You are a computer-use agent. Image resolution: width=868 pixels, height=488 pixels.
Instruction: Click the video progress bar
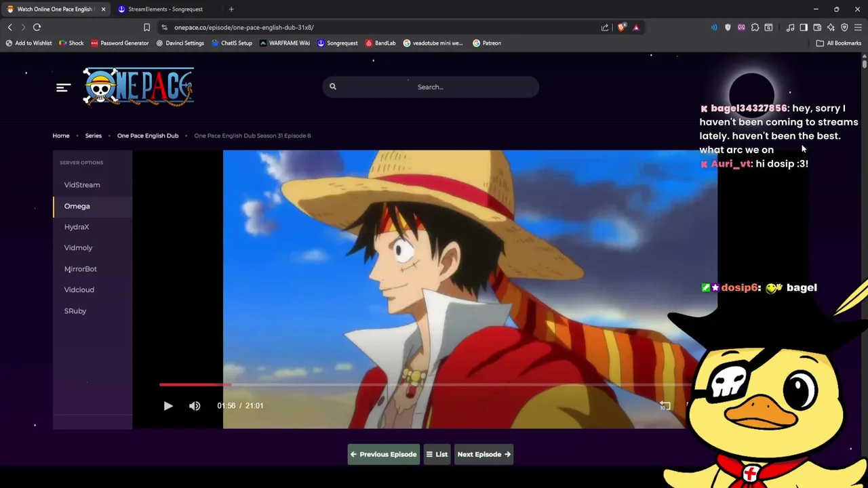[x=426, y=384]
